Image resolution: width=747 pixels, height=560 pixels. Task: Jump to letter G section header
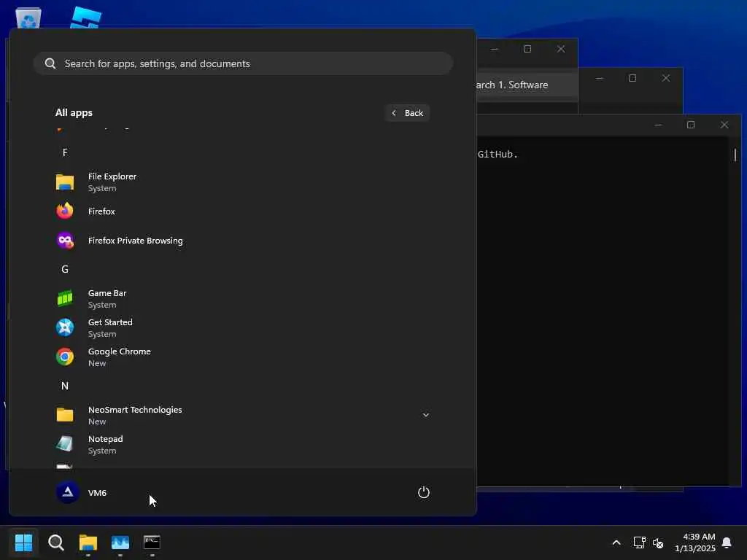tap(65, 270)
